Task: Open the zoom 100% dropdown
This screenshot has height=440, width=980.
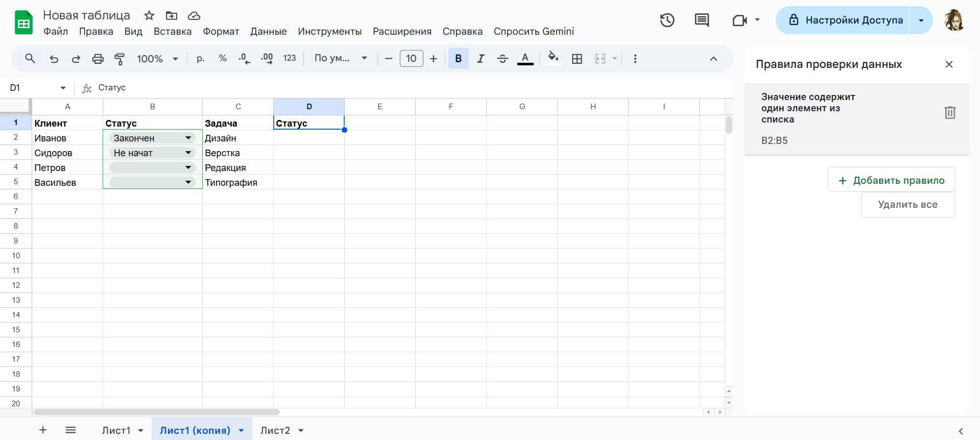Action: click(x=157, y=59)
